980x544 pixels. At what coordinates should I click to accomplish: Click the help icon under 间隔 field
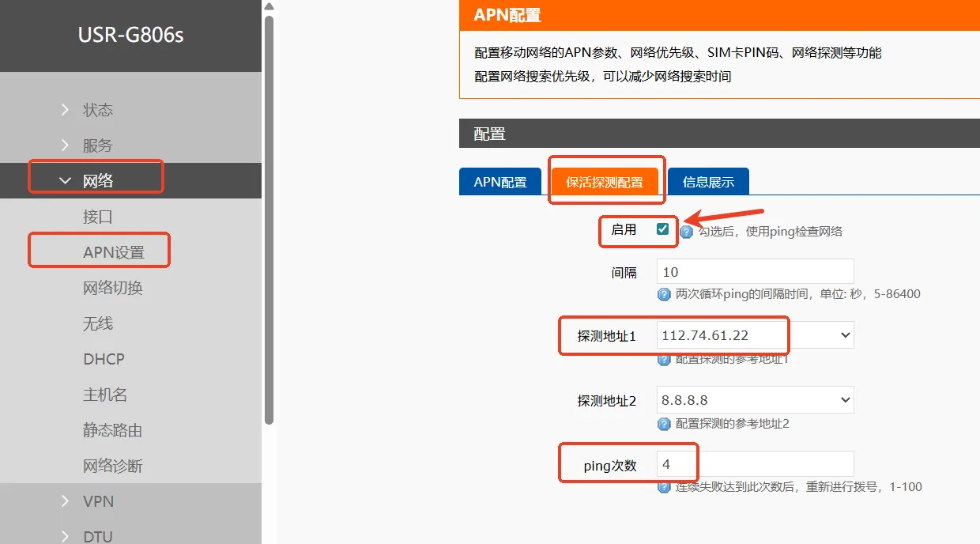pyautogui.click(x=665, y=294)
